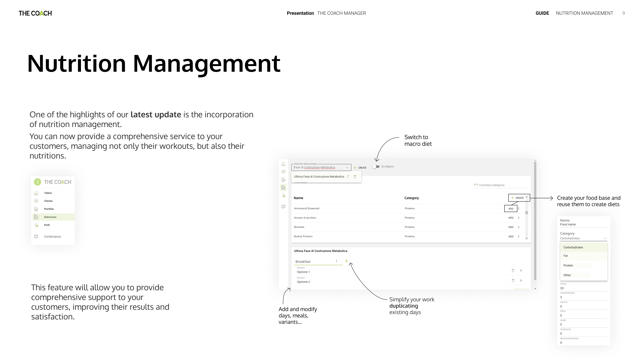Open Plantillas in the expanded sidebar
Viewport: 644px width, 362px height.
pyautogui.click(x=53, y=209)
